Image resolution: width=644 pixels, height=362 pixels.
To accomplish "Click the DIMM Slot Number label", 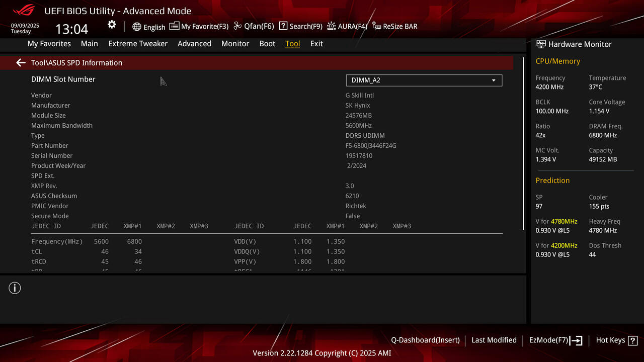I will click(x=63, y=79).
